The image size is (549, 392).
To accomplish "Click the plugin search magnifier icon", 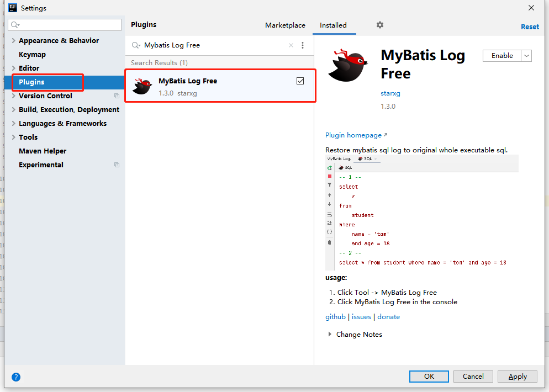I will pos(135,45).
